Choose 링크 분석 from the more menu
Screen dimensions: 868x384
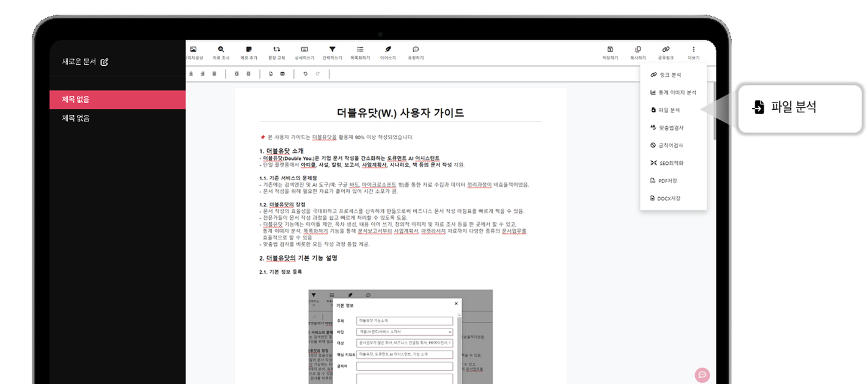[674, 75]
